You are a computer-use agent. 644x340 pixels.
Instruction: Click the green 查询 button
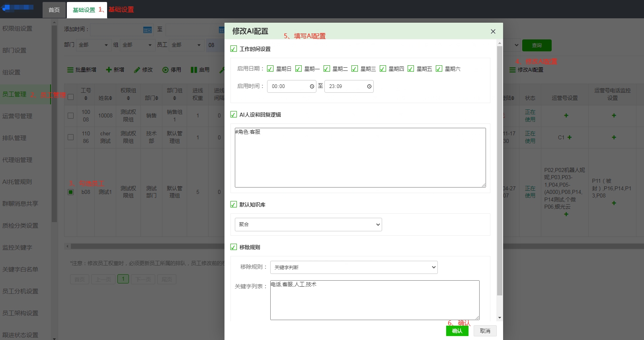click(x=537, y=45)
